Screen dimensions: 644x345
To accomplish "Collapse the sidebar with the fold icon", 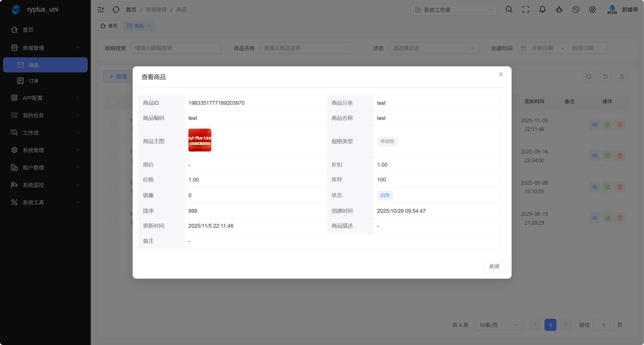I will [x=101, y=10].
